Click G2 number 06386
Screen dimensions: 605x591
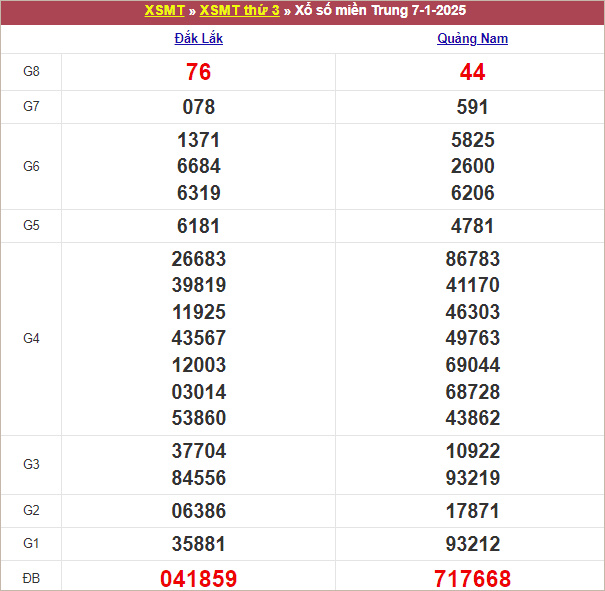pos(198,511)
